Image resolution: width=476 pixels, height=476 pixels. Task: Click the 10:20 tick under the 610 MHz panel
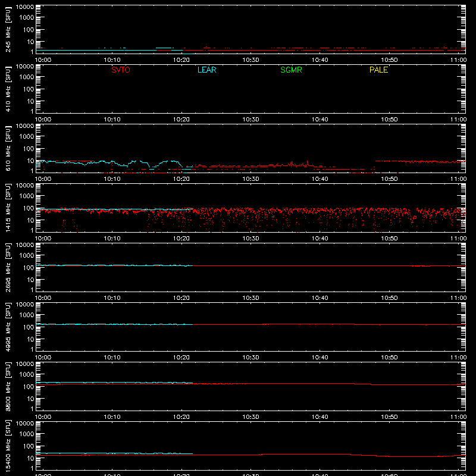click(181, 179)
